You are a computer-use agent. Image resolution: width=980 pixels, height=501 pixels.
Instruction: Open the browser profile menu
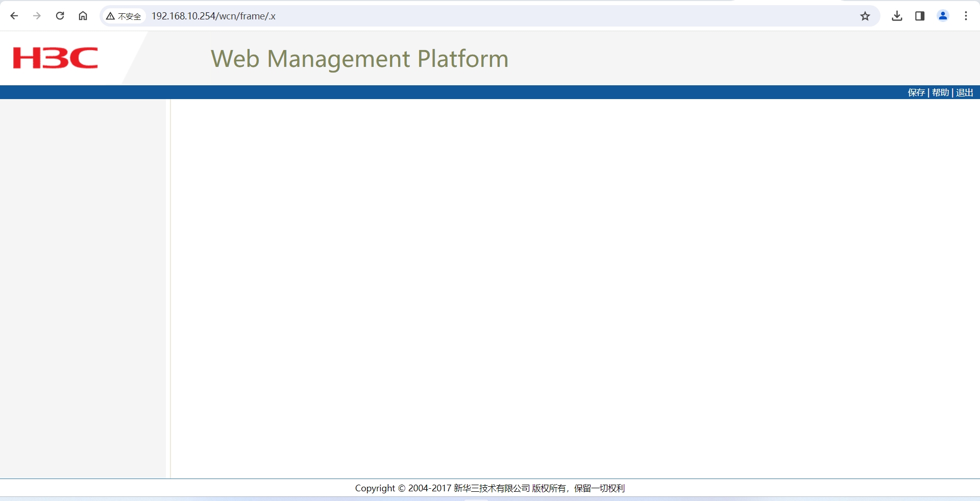click(x=943, y=16)
